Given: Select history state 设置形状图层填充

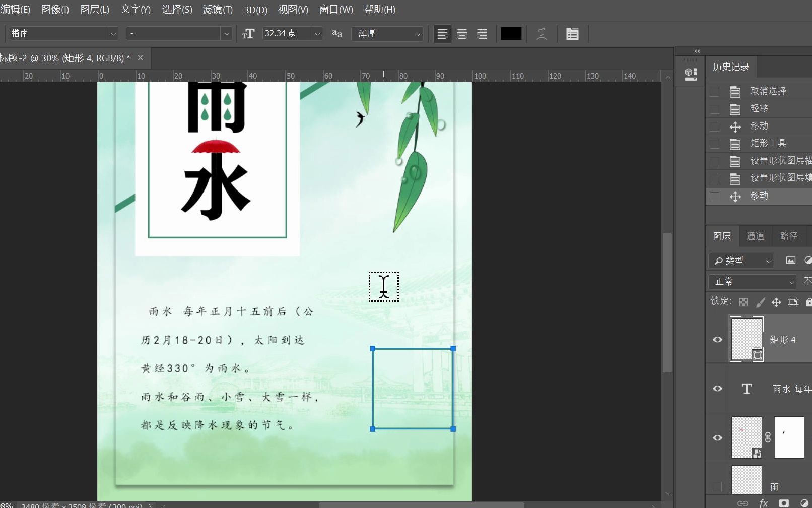Looking at the screenshot, I should [x=781, y=178].
